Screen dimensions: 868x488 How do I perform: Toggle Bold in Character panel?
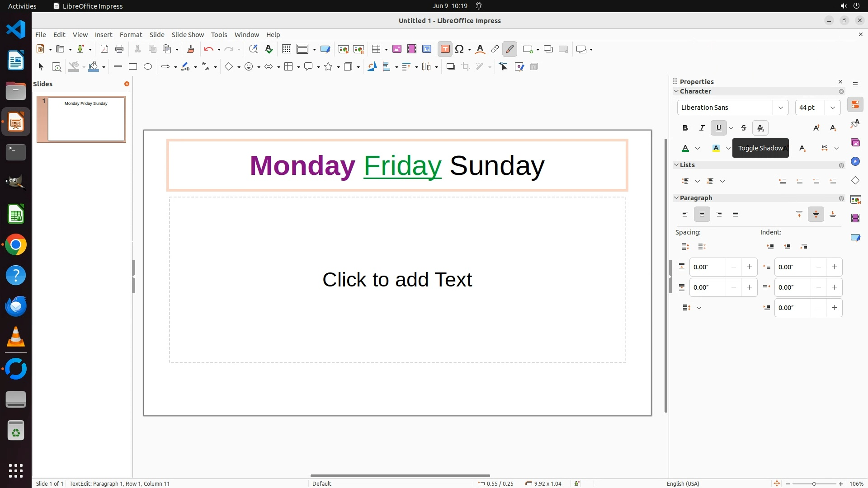[685, 128]
